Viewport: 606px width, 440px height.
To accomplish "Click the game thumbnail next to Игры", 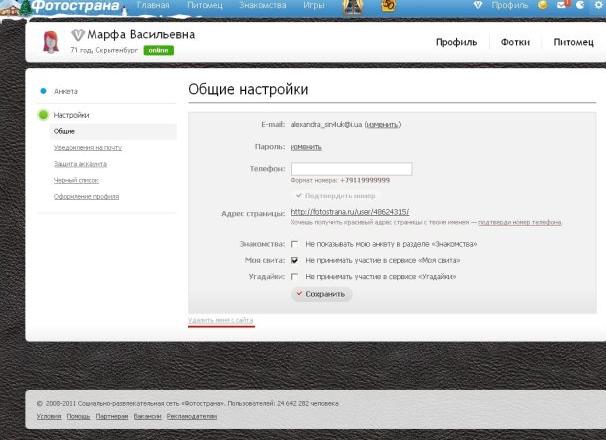I will point(353,7).
